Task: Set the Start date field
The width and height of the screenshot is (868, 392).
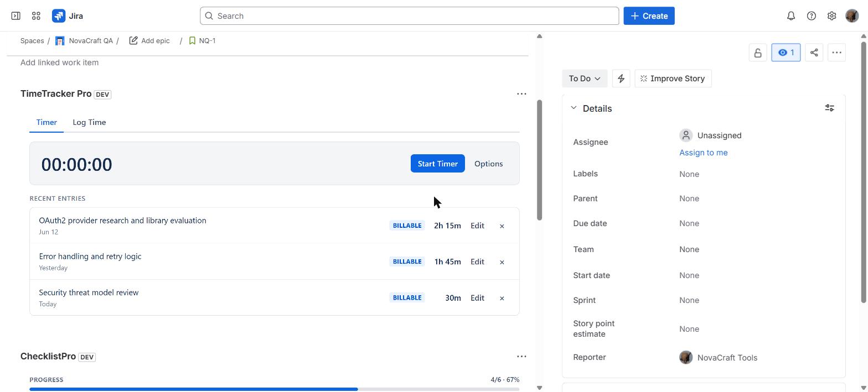Action: pyautogui.click(x=689, y=275)
